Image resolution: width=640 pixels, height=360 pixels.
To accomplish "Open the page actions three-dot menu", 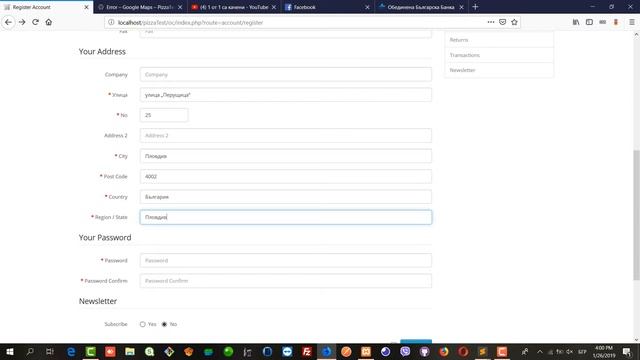I will 491,22.
